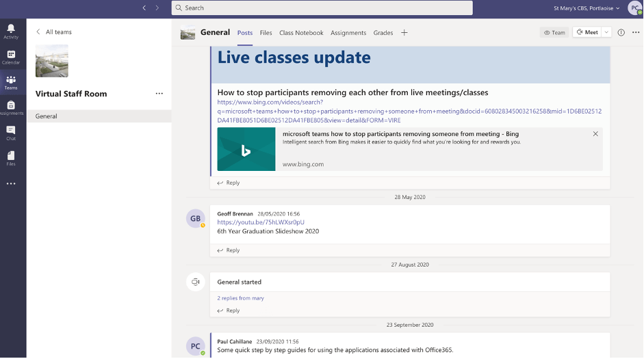Open more options for Virtual Staff Room
The height and width of the screenshot is (359, 644).
159,94
